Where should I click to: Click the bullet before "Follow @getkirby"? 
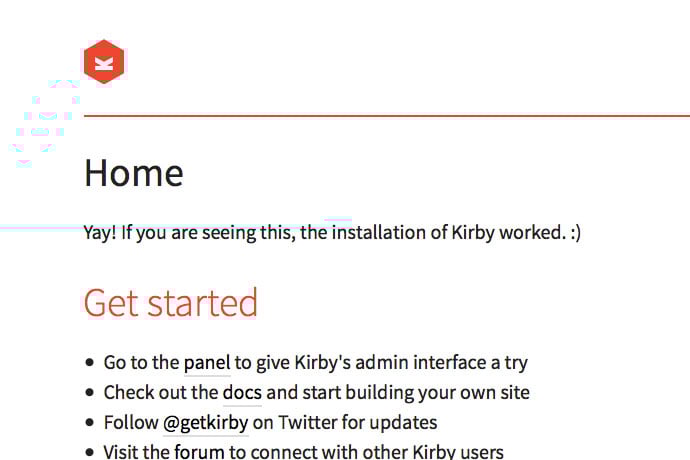click(90, 423)
